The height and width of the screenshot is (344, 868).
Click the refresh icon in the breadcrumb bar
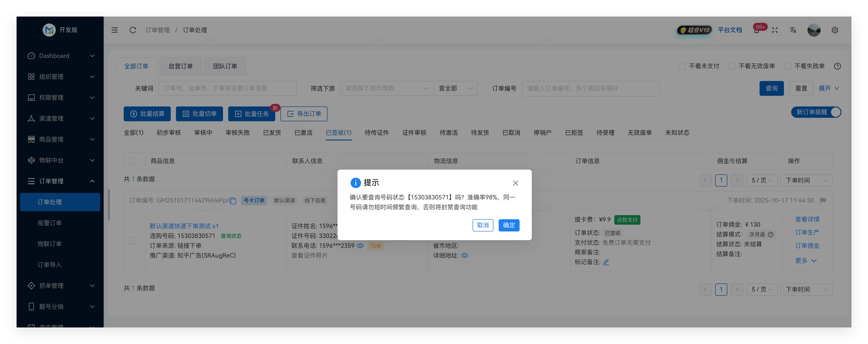pyautogui.click(x=133, y=30)
